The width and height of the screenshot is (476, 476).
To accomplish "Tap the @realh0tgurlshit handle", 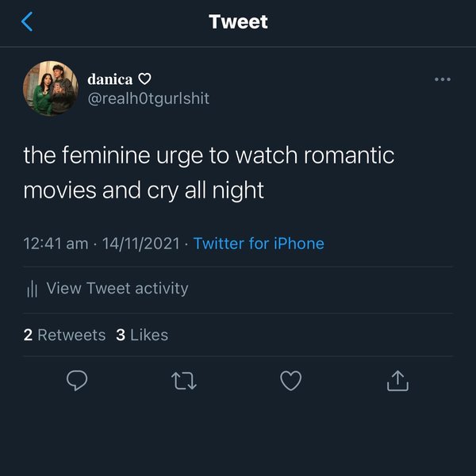I will pos(148,98).
